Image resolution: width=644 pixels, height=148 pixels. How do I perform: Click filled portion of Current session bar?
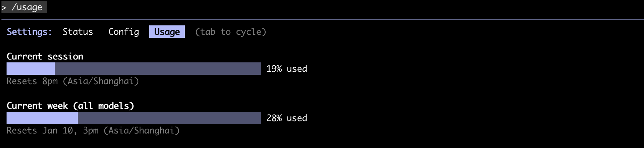pyautogui.click(x=31, y=69)
